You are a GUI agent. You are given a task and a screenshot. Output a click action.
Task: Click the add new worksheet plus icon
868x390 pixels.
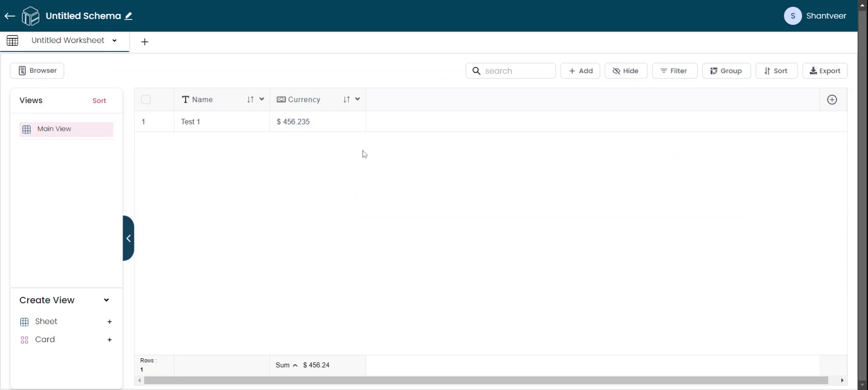coord(145,42)
